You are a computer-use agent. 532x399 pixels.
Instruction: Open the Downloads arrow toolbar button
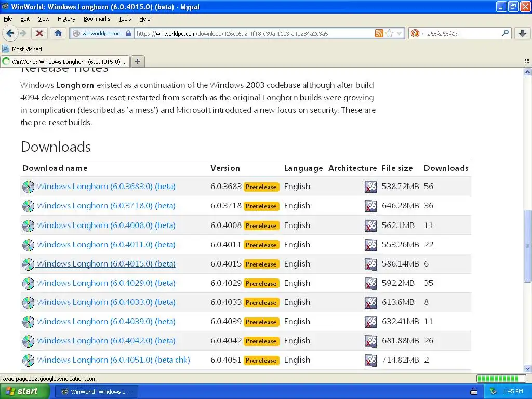tap(523, 33)
